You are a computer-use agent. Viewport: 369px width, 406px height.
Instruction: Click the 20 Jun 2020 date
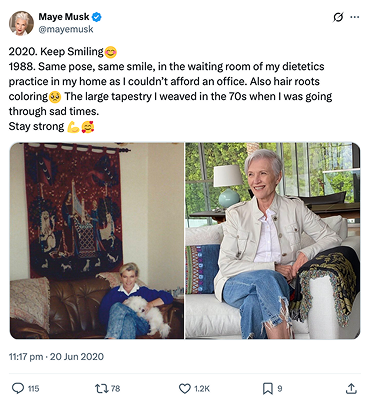(77, 357)
